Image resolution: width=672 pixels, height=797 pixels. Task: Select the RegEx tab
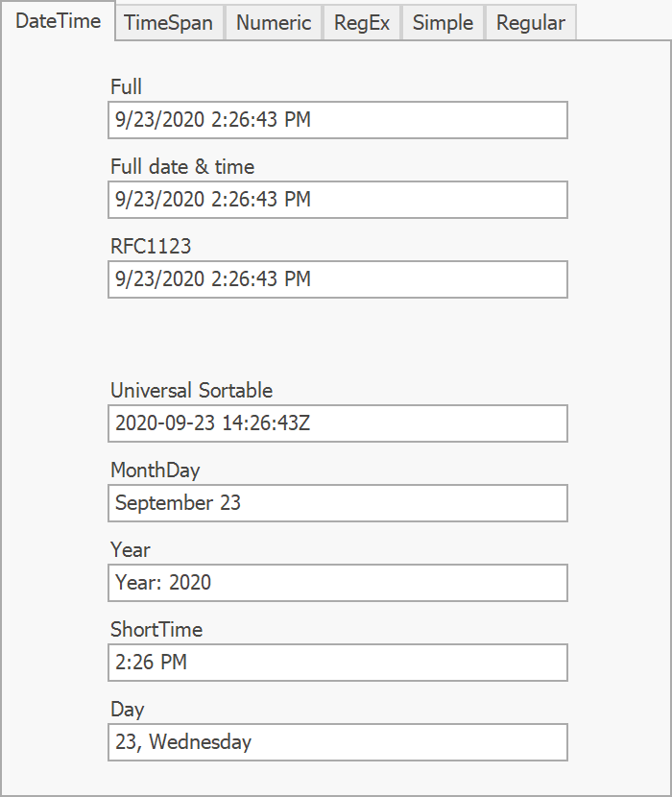tap(362, 23)
